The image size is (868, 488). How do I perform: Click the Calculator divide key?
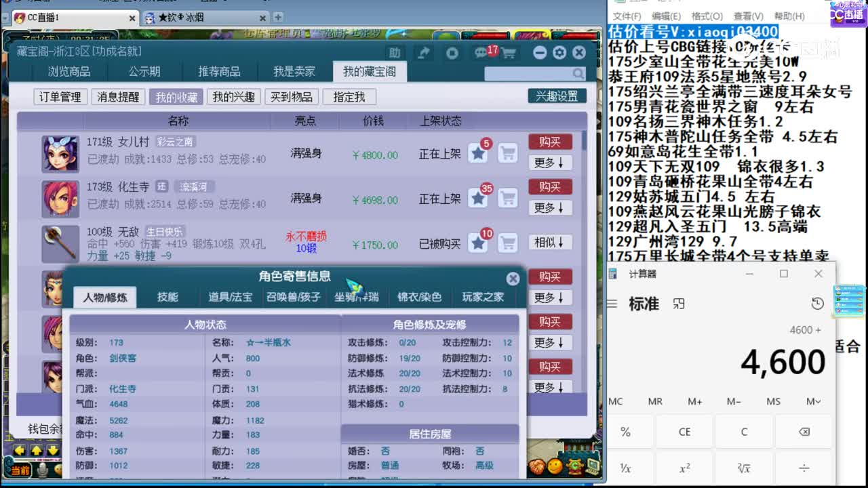point(804,468)
